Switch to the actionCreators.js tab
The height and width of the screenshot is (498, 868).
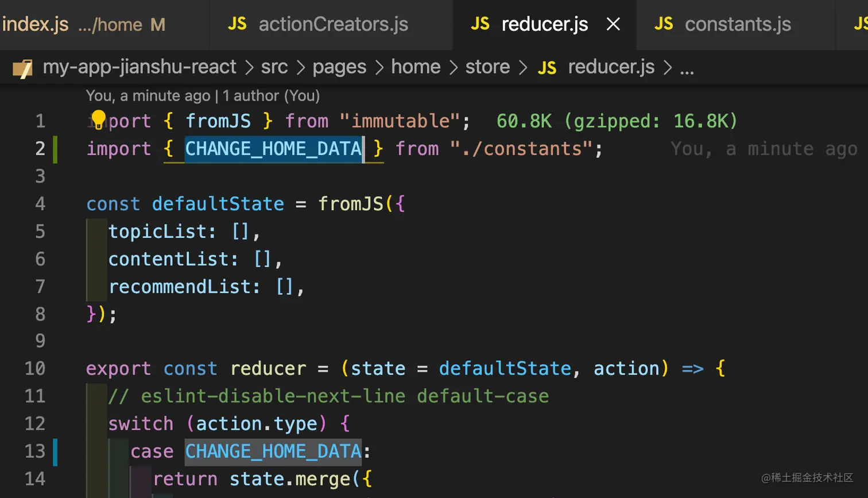click(331, 24)
